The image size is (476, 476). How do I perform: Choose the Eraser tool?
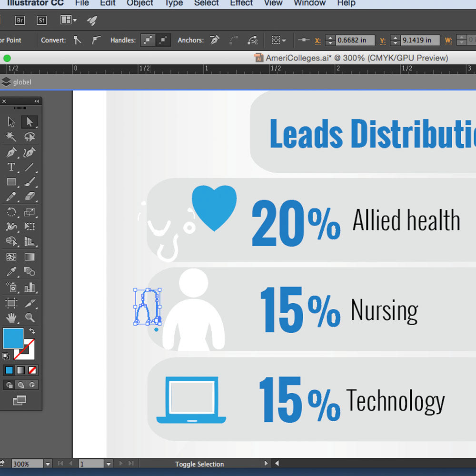[x=30, y=197]
